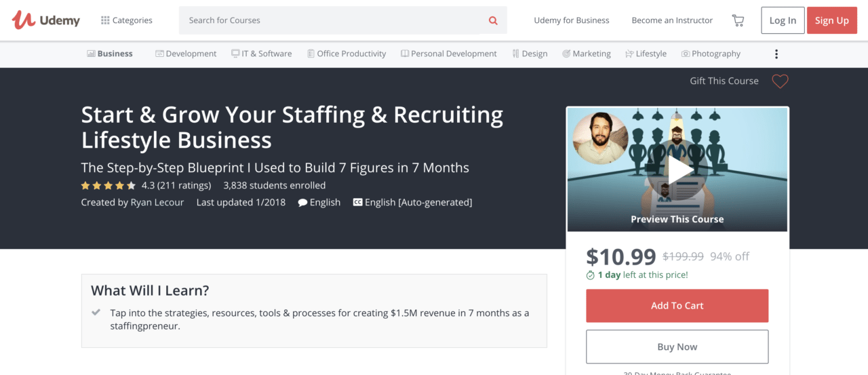Click the red search magnifier icon
The width and height of the screenshot is (868, 375).
(x=493, y=20)
